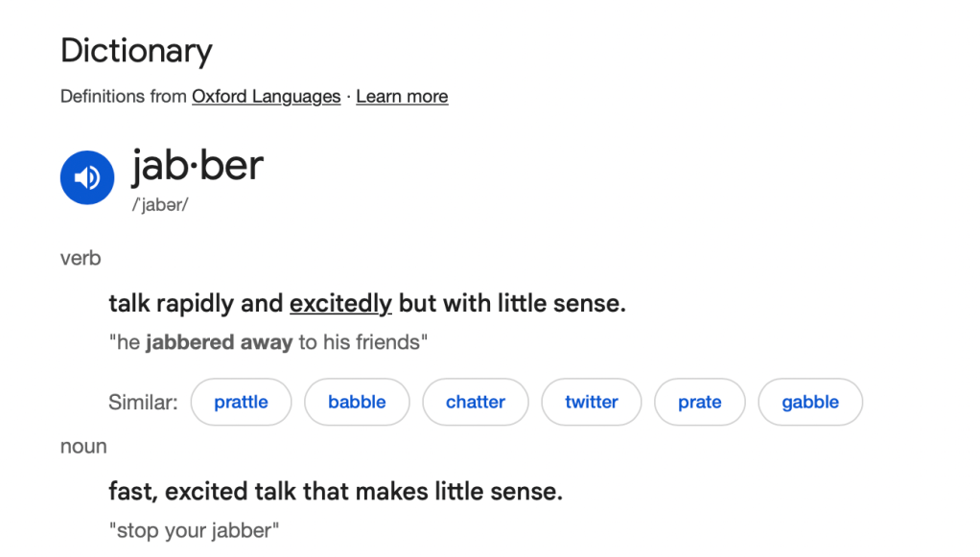Select the 'babble' synonym chip
Image resolution: width=980 pixels, height=557 pixels.
pos(357,403)
